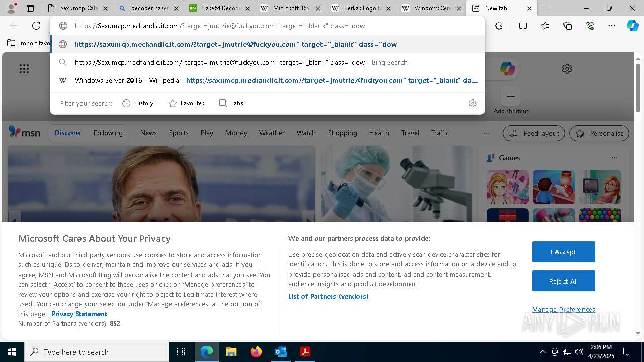
Task: Click the taskbar search box
Action: pos(97,352)
